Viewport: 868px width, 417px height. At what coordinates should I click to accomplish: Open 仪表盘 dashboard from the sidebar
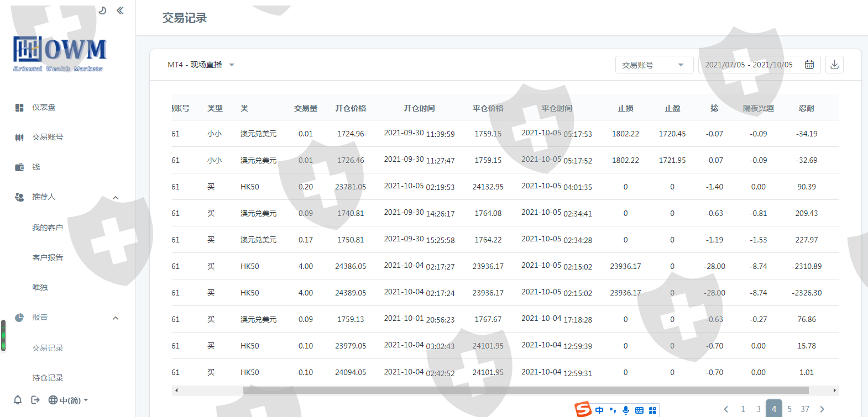point(43,107)
